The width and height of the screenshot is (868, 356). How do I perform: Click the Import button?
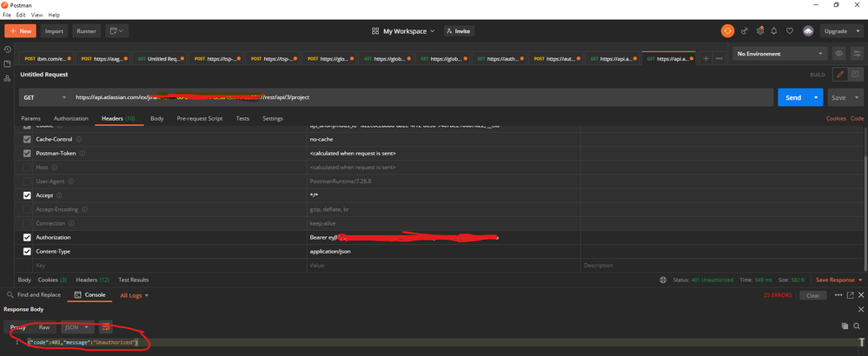coord(54,31)
